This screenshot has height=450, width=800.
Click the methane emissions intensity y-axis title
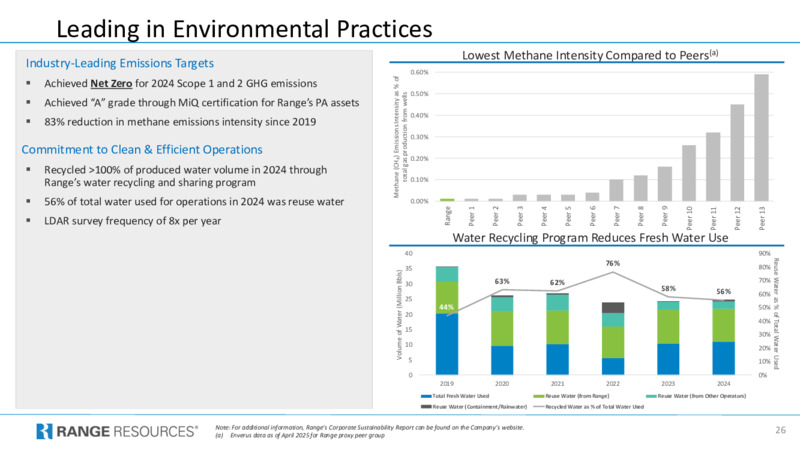click(400, 137)
